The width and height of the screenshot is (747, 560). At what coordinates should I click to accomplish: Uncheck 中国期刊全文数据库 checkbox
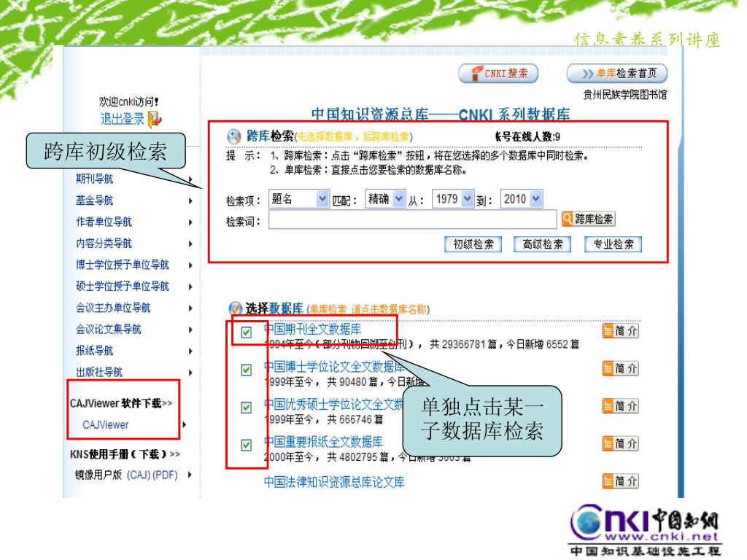247,332
